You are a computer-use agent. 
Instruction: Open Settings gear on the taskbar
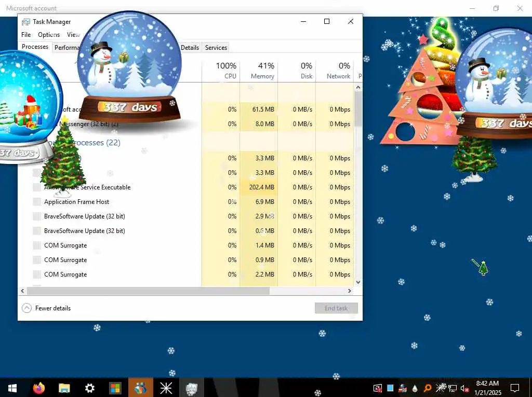(89, 388)
